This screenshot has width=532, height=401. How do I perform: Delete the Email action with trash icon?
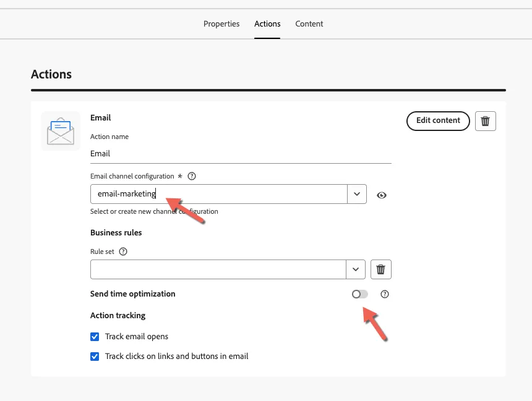(485, 121)
